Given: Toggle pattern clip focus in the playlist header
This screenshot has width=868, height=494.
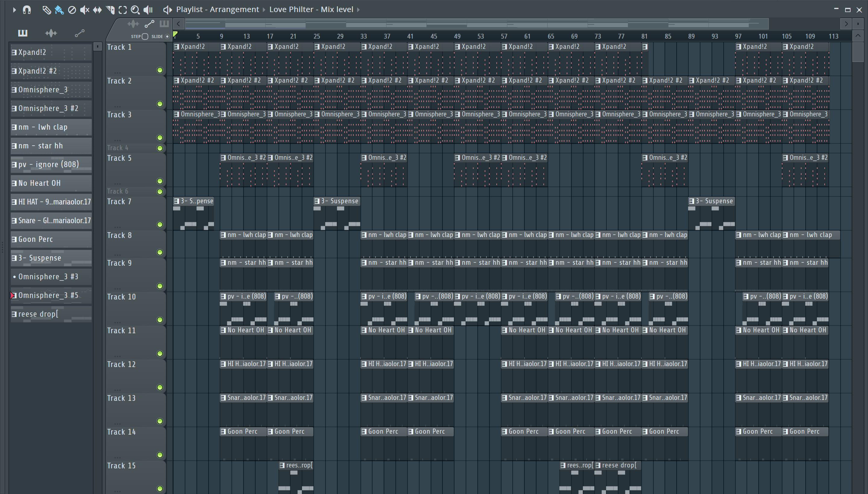Looking at the screenshot, I should 164,24.
